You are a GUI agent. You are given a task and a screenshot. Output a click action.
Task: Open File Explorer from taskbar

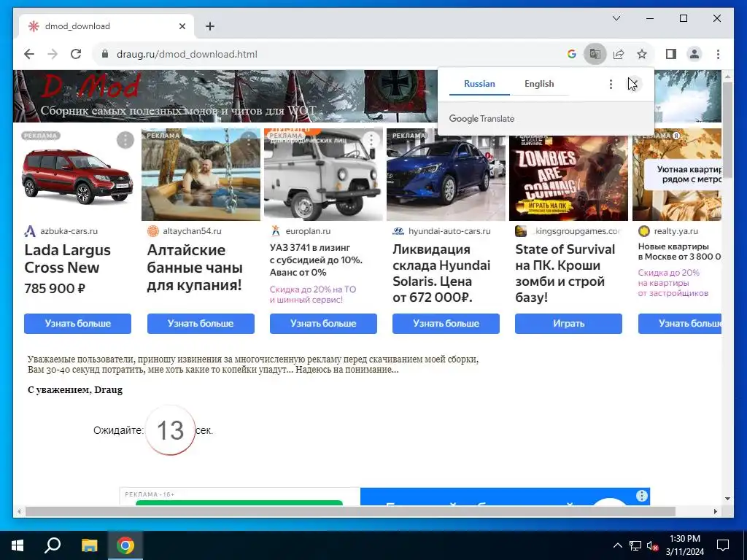click(x=89, y=545)
